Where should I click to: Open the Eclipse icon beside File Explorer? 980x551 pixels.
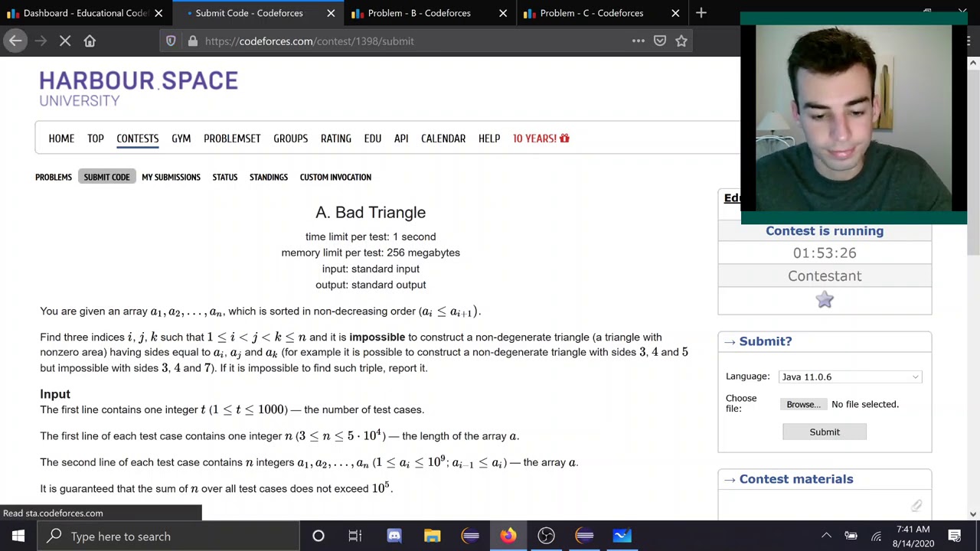[470, 536]
